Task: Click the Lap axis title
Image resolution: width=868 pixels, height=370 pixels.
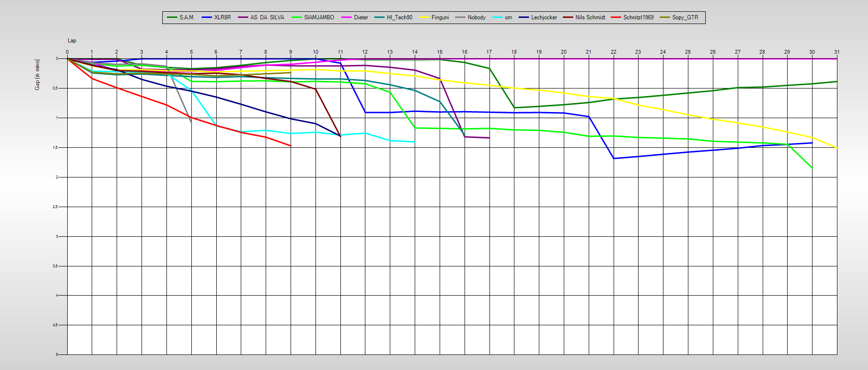Action: 72,40
